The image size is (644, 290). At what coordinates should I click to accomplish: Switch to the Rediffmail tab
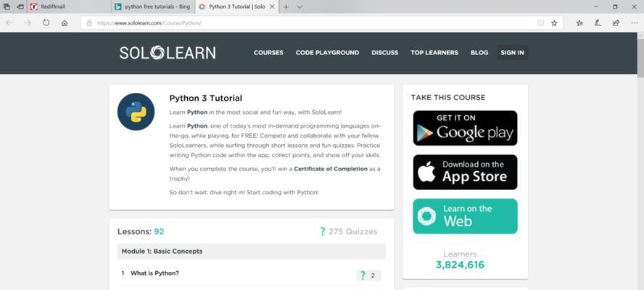point(69,7)
